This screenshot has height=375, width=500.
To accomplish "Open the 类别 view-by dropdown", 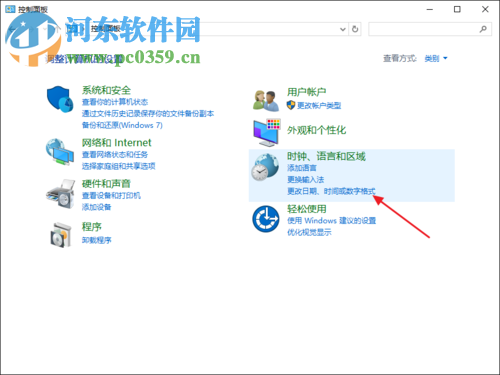I will tap(436, 59).
